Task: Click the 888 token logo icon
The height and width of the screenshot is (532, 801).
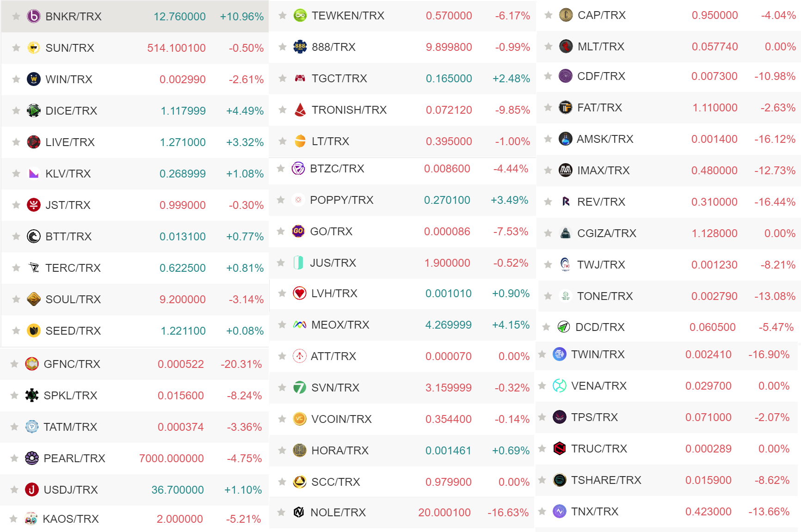Action: 300,47
